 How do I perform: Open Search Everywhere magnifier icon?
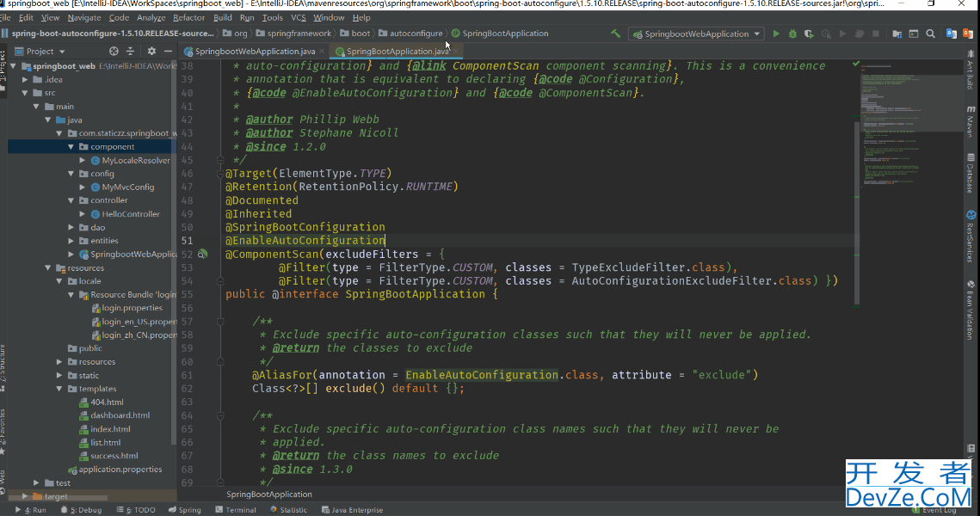[x=931, y=34]
